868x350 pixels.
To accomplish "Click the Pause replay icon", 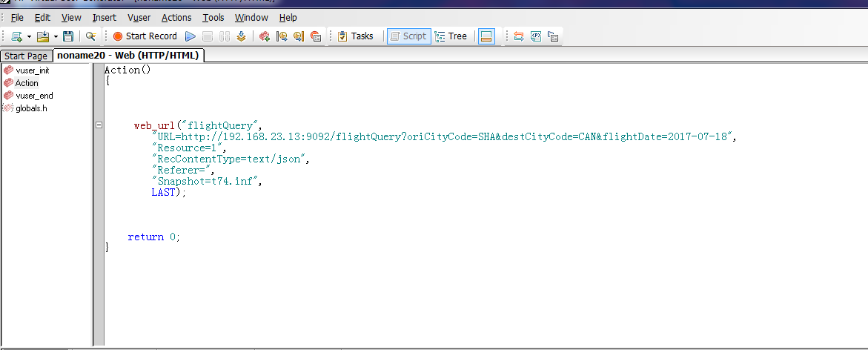I will point(224,36).
